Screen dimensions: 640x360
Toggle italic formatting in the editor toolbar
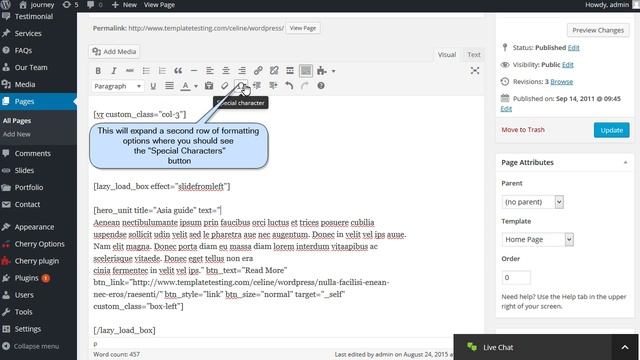114,71
